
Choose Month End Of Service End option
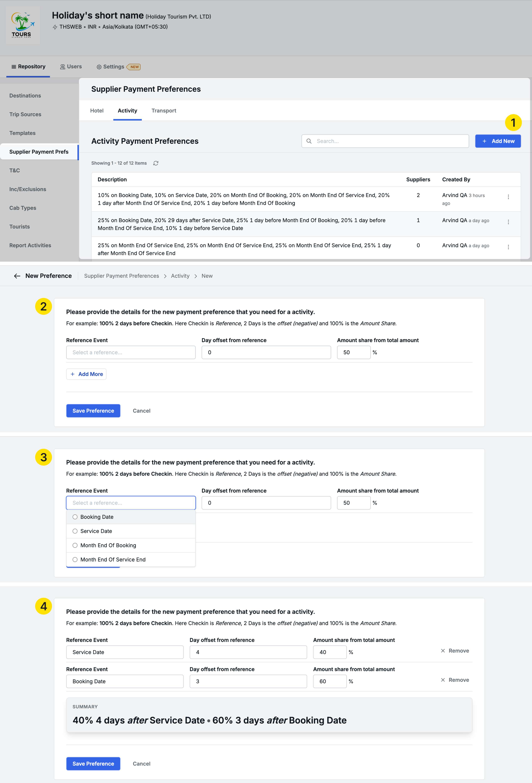113,559
